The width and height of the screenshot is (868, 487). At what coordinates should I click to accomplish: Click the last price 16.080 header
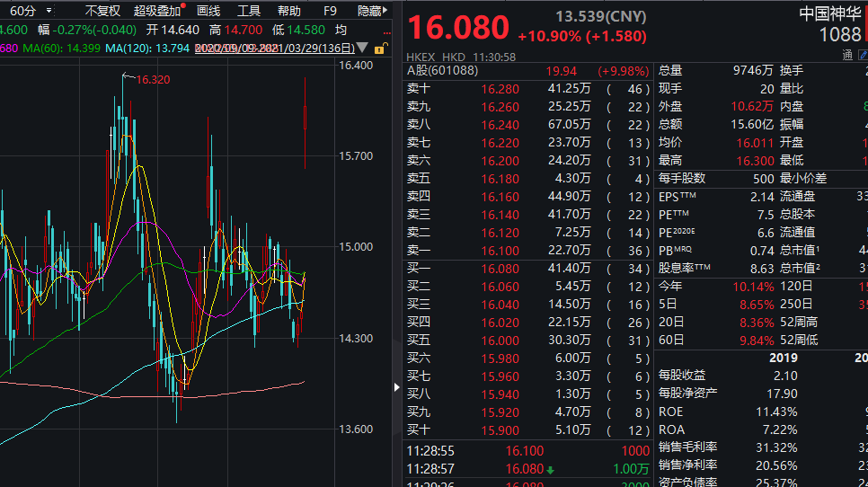(458, 28)
